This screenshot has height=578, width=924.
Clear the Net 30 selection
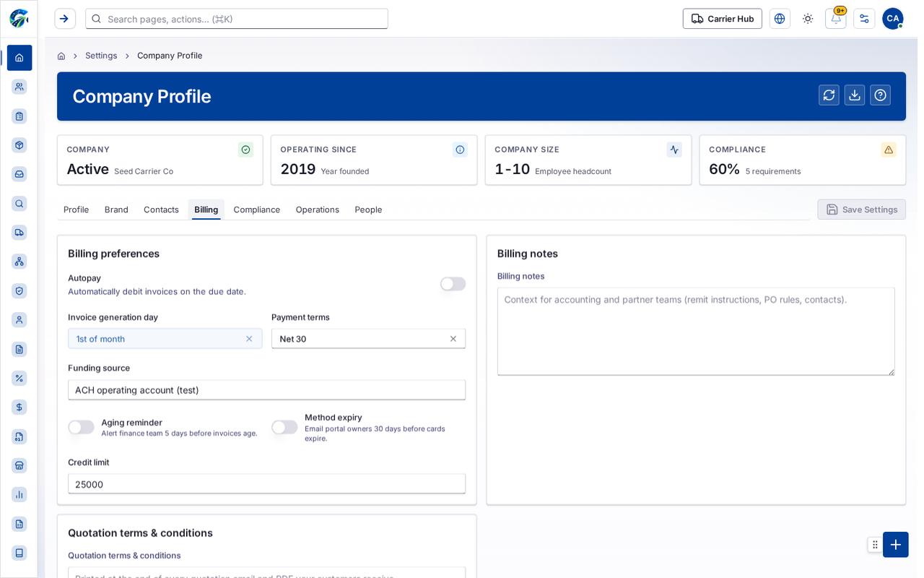(453, 339)
